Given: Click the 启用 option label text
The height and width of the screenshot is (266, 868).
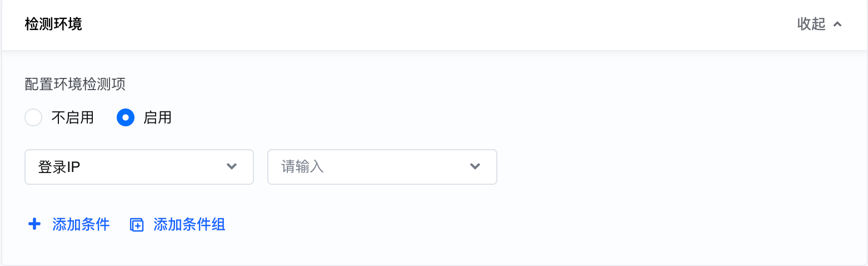Looking at the screenshot, I should tap(157, 118).
